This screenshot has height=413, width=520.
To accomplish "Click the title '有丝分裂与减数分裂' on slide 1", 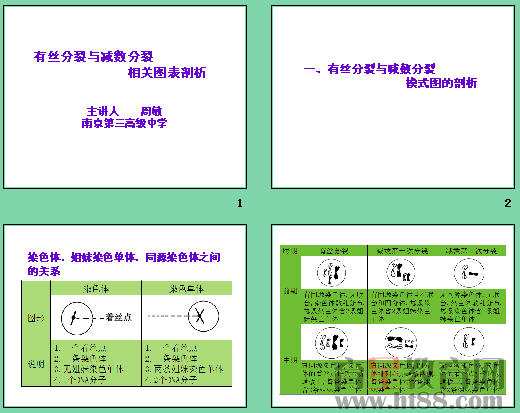I will click(93, 56).
